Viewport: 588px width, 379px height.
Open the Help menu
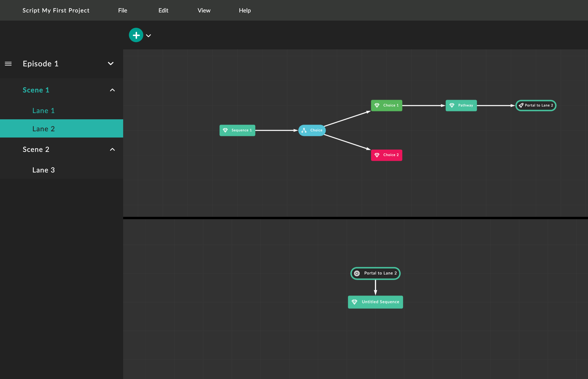click(245, 10)
